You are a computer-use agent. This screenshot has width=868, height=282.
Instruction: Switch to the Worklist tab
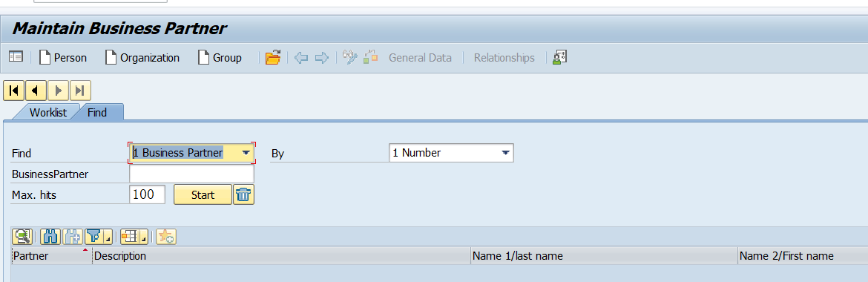pyautogui.click(x=48, y=113)
